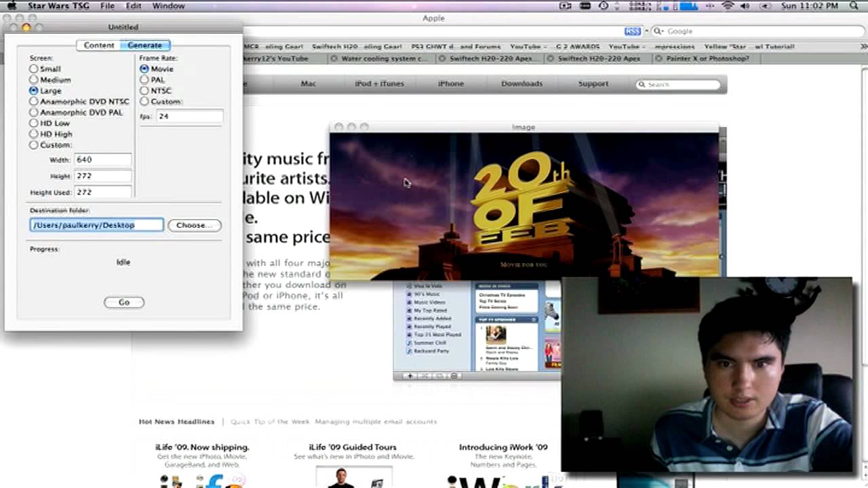Open iLife '09. Now shipping. promo
The height and width of the screenshot is (488, 868).
pos(203,447)
